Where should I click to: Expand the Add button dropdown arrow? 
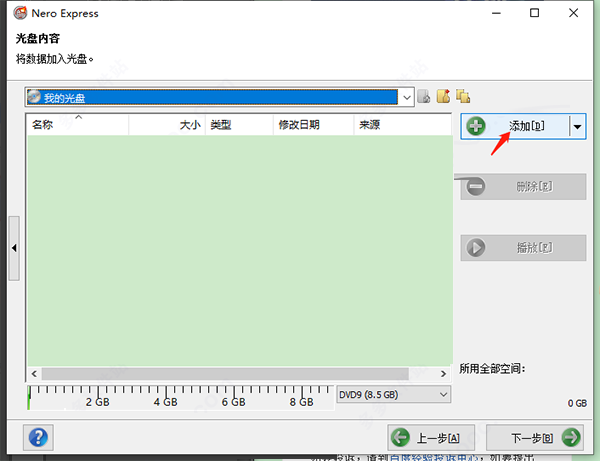pyautogui.click(x=577, y=126)
